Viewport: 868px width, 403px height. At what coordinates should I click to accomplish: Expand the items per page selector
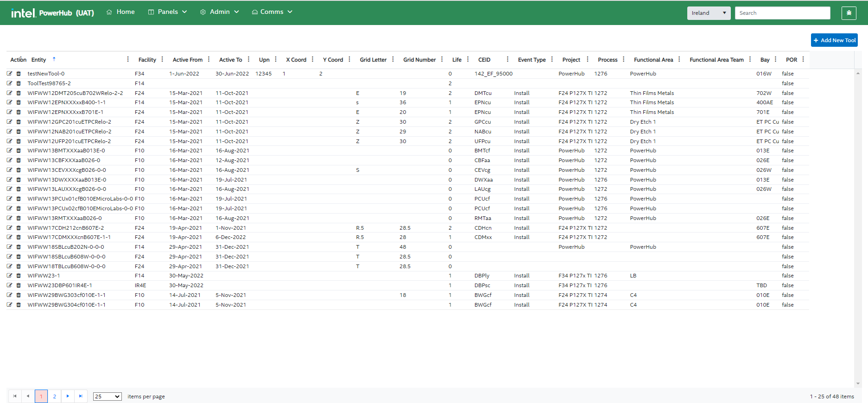pos(107,397)
